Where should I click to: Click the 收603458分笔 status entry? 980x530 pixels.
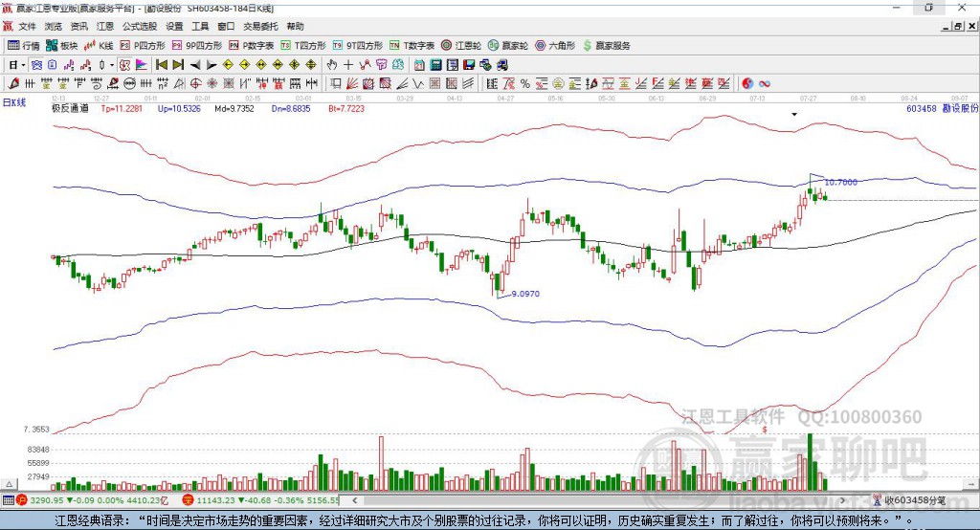pos(909,500)
